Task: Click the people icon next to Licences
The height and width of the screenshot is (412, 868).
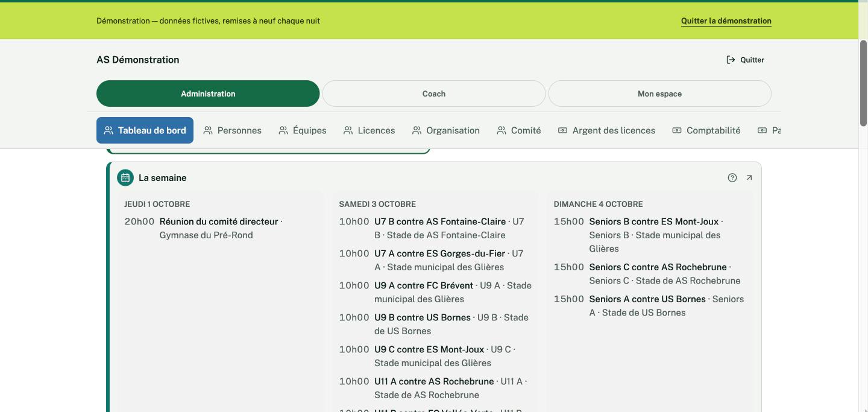Action: [348, 130]
